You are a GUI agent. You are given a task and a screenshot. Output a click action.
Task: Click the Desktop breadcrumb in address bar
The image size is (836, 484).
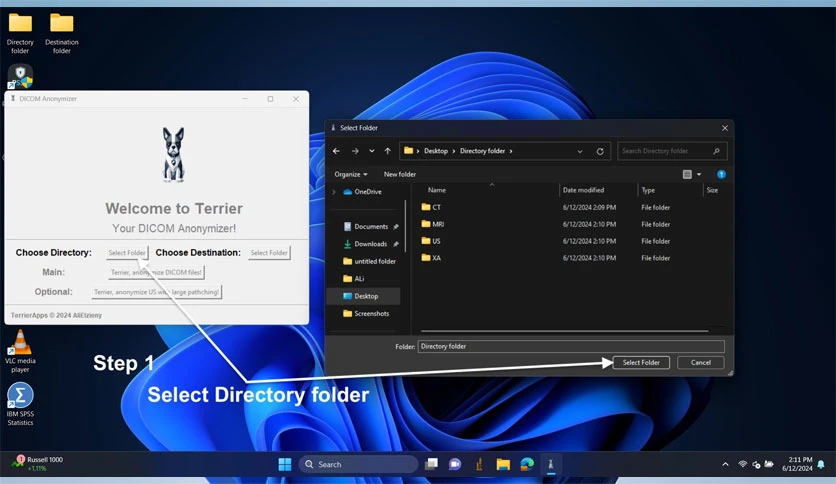coord(436,151)
